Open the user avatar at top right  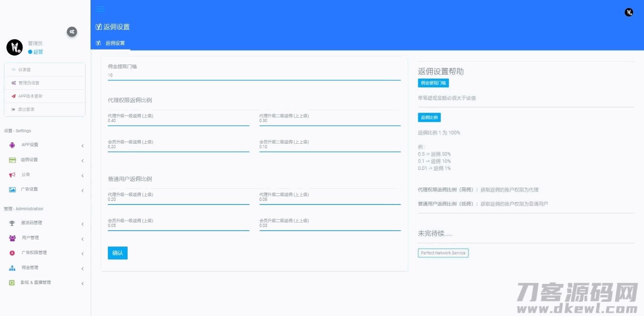[629, 12]
